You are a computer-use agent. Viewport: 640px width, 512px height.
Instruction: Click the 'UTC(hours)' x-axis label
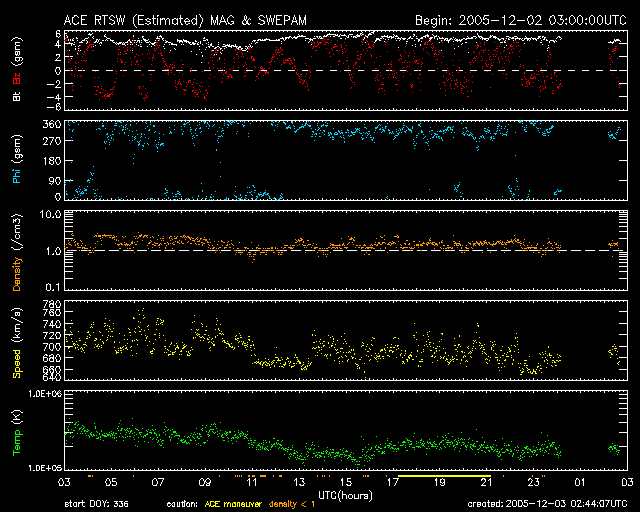345,496
